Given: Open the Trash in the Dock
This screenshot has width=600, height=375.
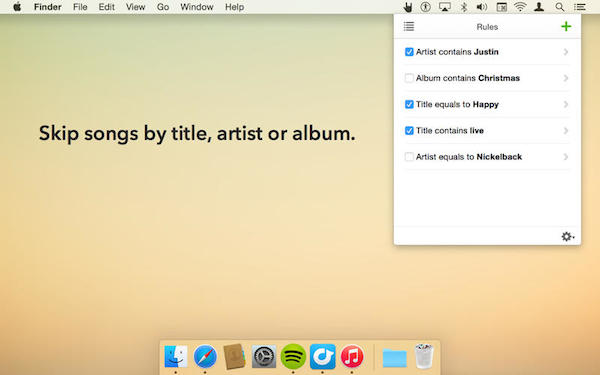Looking at the screenshot, I should [x=424, y=357].
